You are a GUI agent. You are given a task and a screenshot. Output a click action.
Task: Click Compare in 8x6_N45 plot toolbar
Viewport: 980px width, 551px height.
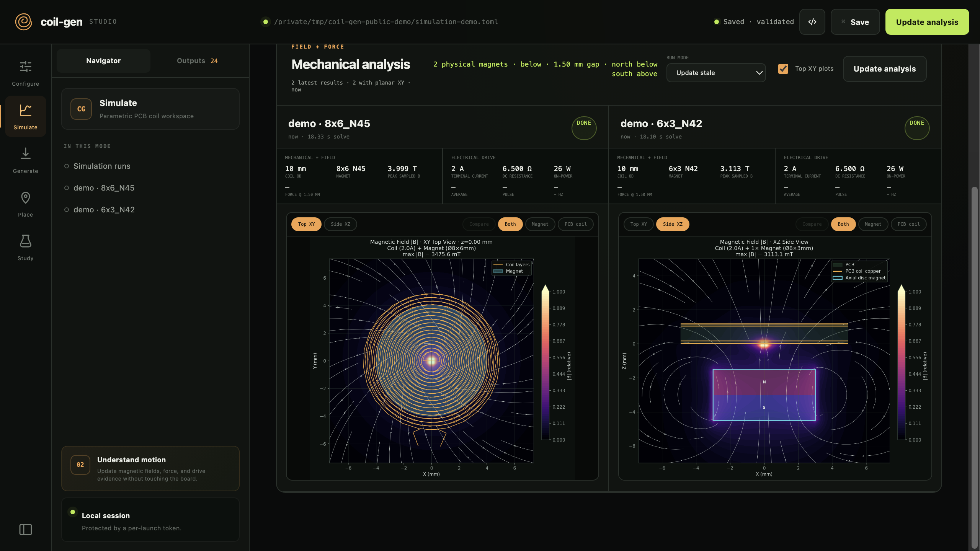479,224
